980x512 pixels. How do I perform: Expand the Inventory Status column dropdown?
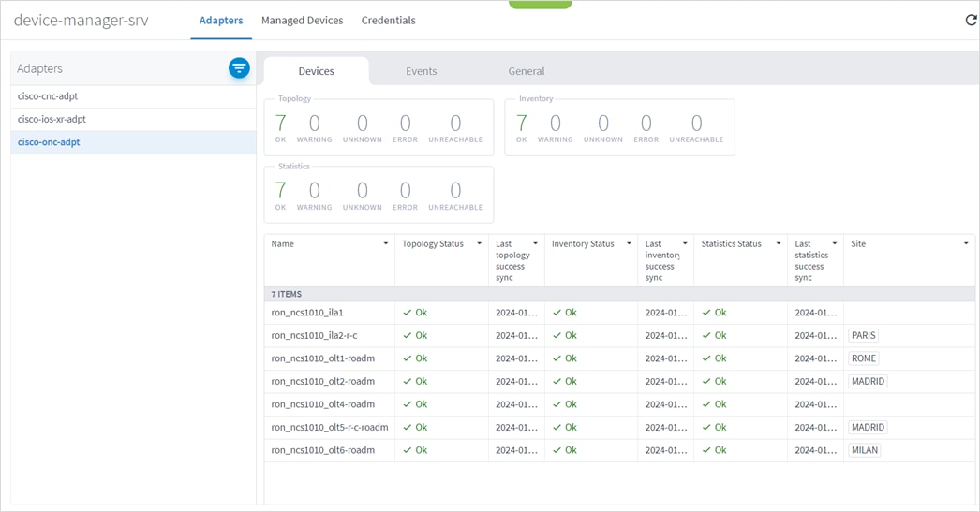pyautogui.click(x=629, y=244)
